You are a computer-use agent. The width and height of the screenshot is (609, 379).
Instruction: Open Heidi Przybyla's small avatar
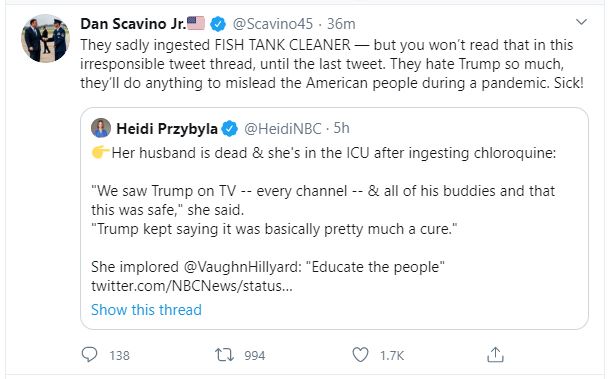pyautogui.click(x=101, y=128)
